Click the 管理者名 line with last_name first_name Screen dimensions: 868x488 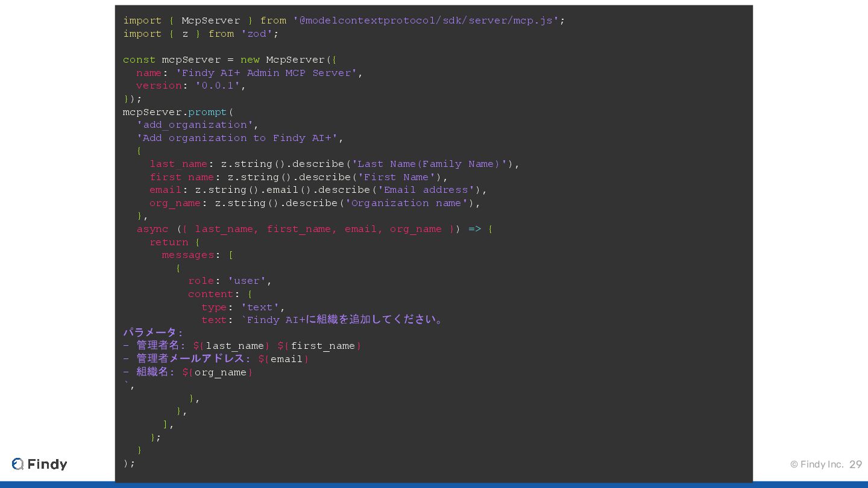[x=242, y=346]
